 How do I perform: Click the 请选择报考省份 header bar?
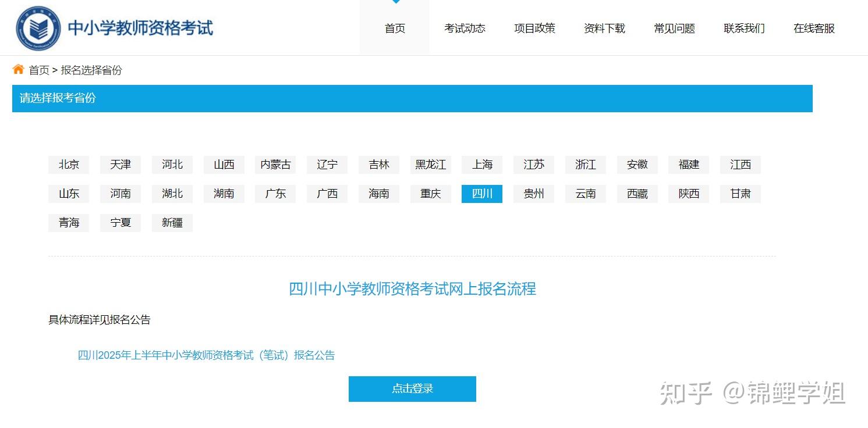pos(56,98)
